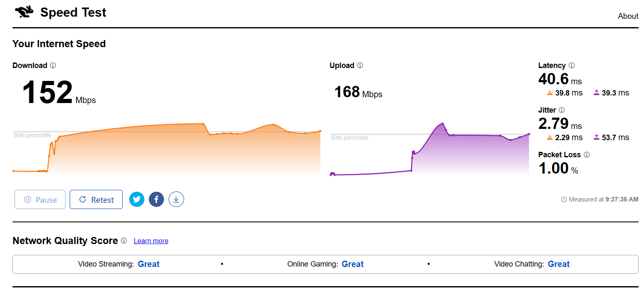Click the Upload info icon
Image resolution: width=644 pixels, height=292 pixels.
pos(360,65)
